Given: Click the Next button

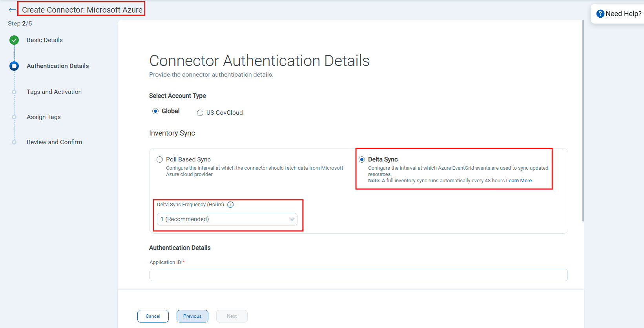Looking at the screenshot, I should tap(232, 316).
